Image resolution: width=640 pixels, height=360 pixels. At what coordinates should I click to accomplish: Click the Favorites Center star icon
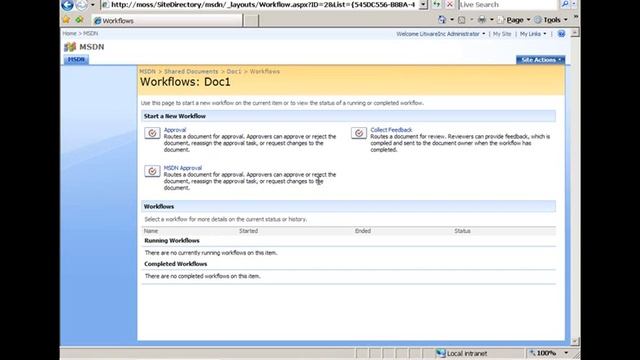click(66, 20)
